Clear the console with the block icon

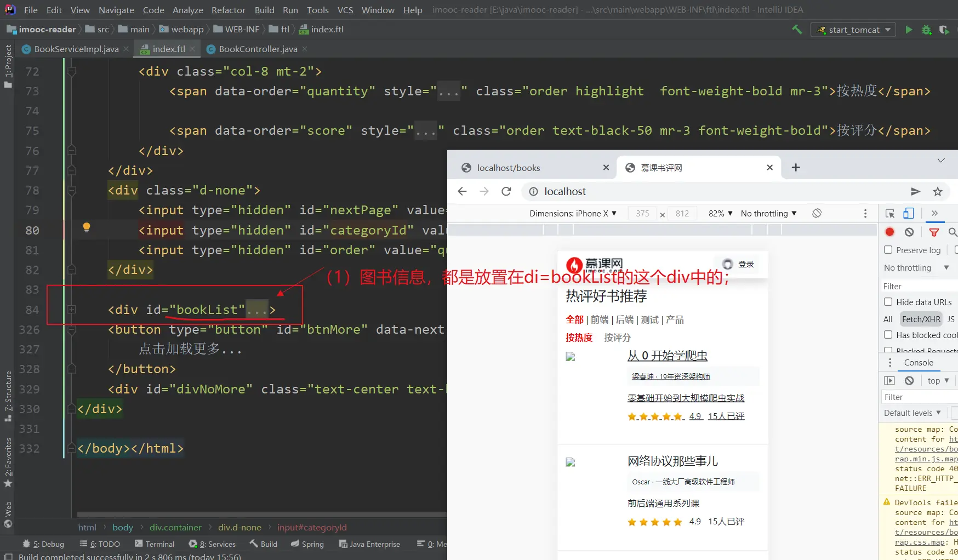coord(909,380)
